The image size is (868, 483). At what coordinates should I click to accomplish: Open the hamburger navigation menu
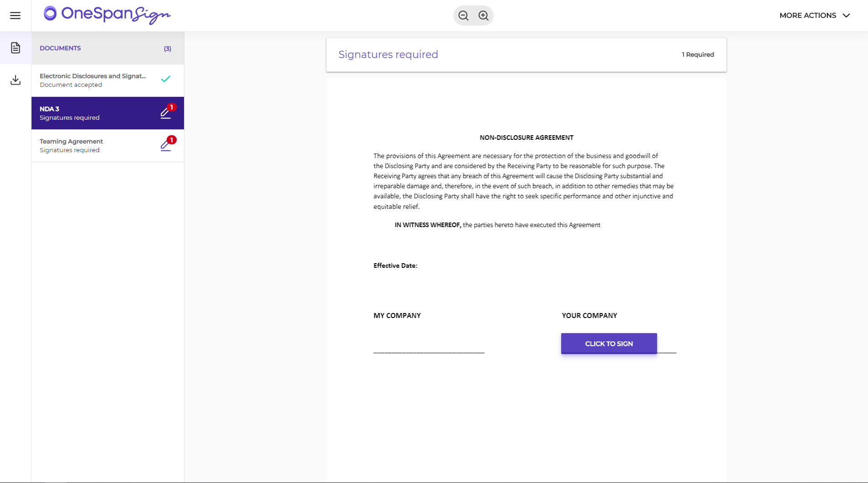tap(15, 15)
